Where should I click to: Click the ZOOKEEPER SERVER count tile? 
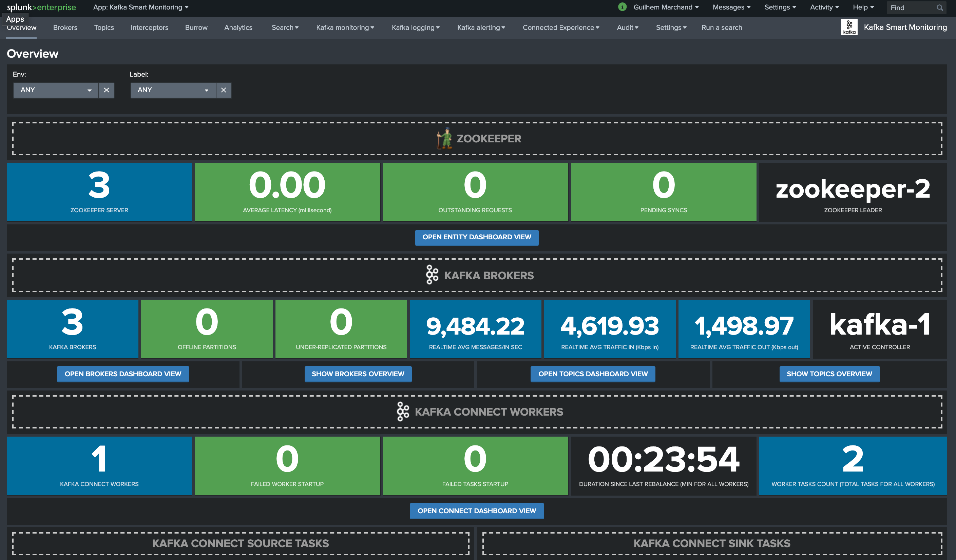99,192
